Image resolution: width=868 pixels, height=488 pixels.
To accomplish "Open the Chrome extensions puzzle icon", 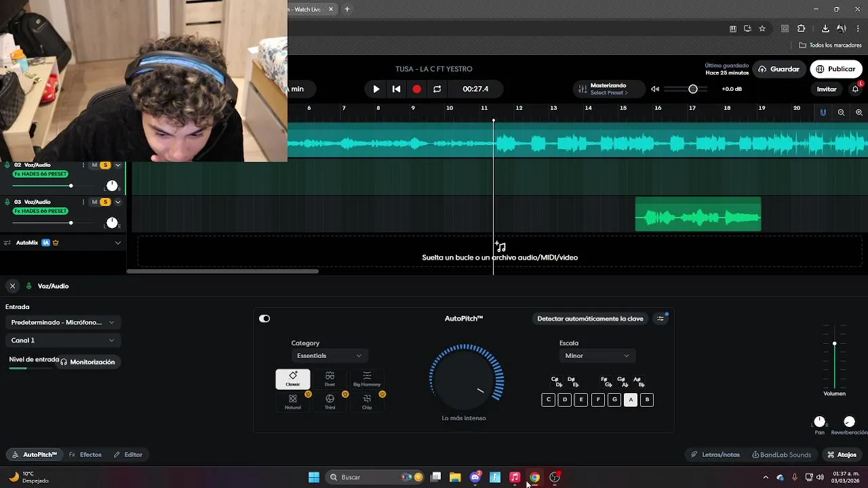I will click(x=802, y=28).
